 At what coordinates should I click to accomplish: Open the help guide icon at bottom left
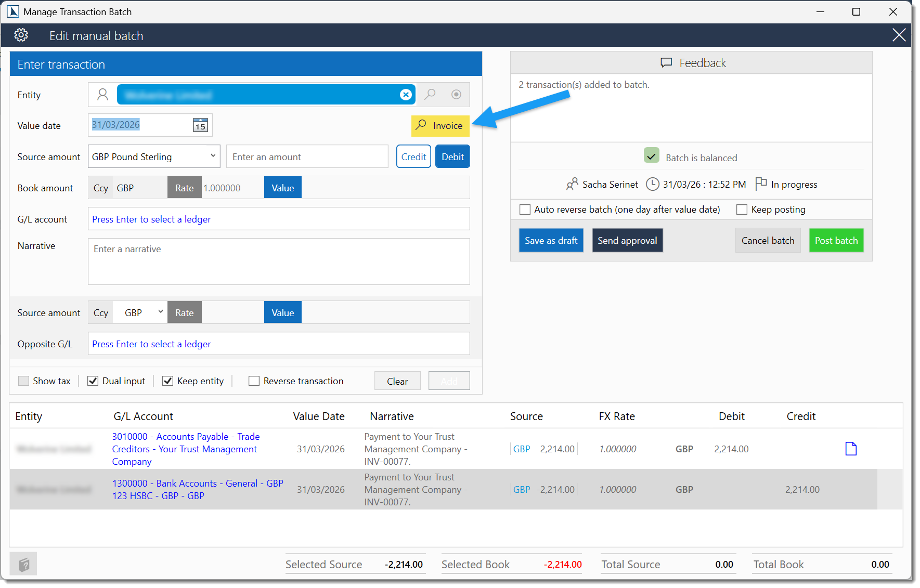[23, 564]
